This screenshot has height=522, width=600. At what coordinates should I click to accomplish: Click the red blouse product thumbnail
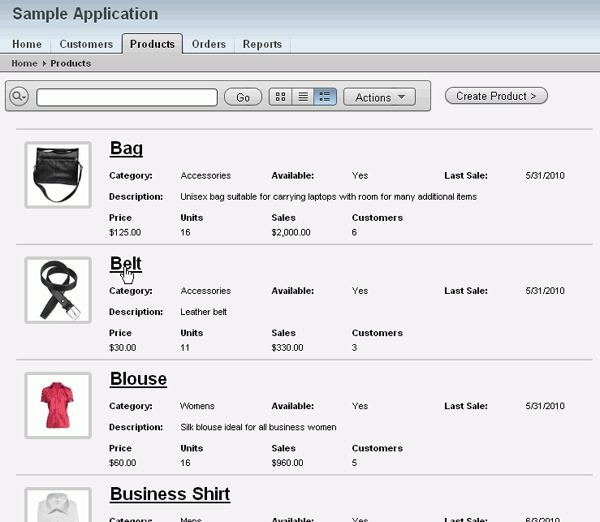58,405
